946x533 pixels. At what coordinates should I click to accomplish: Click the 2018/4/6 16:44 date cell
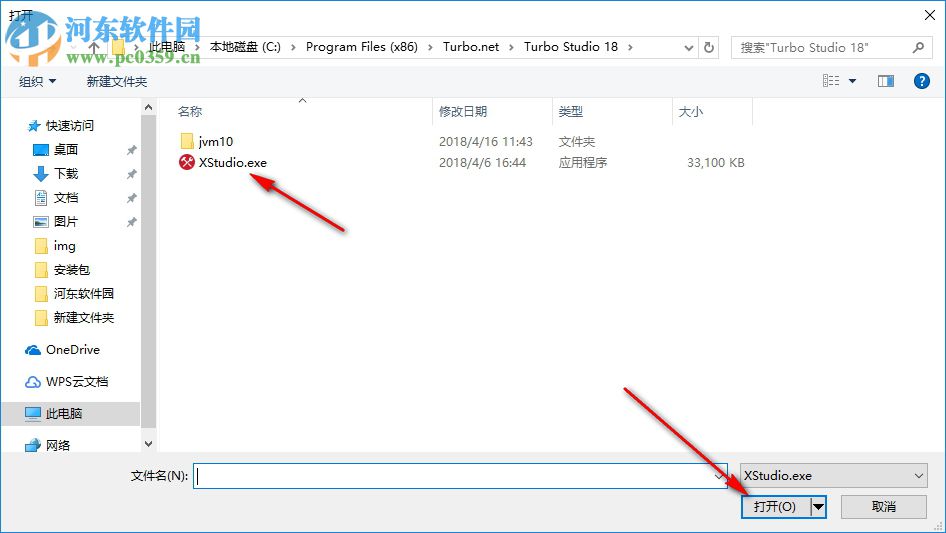482,162
